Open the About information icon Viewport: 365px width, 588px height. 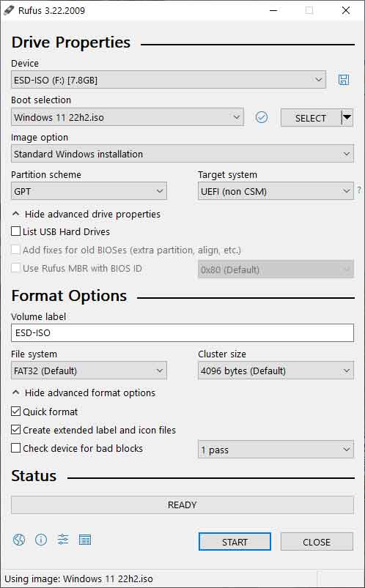(x=41, y=540)
